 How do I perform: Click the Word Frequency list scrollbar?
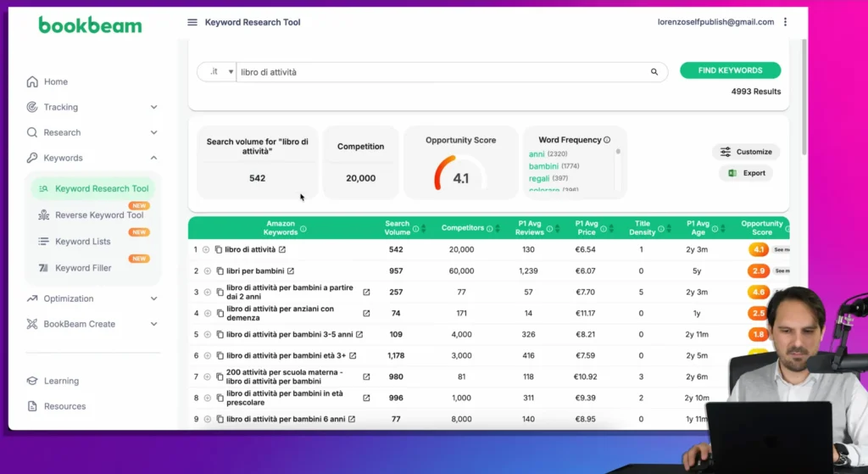pyautogui.click(x=618, y=152)
